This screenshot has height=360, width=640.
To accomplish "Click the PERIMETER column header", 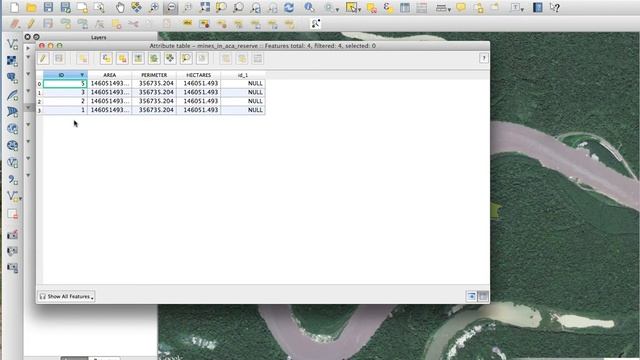I will point(154,75).
